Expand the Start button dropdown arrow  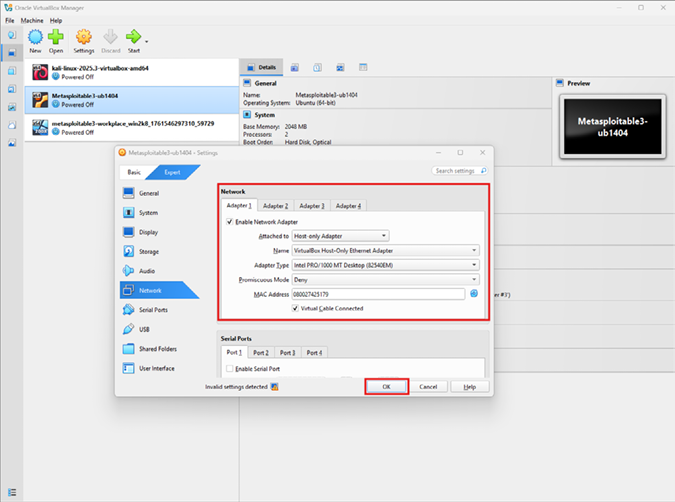(x=147, y=42)
